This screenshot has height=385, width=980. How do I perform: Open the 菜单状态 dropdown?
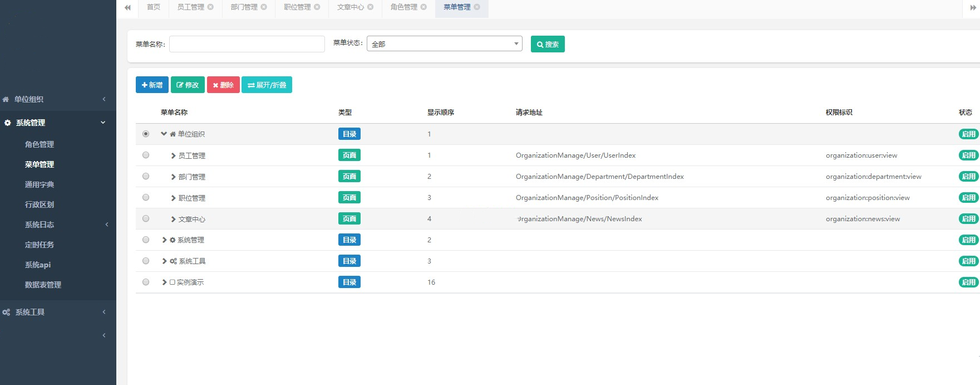point(444,44)
